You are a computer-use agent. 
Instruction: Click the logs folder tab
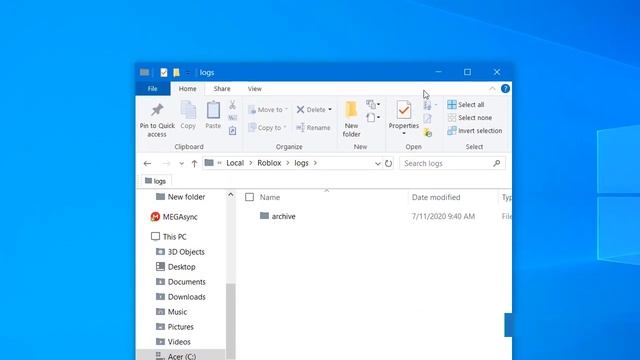click(x=156, y=181)
